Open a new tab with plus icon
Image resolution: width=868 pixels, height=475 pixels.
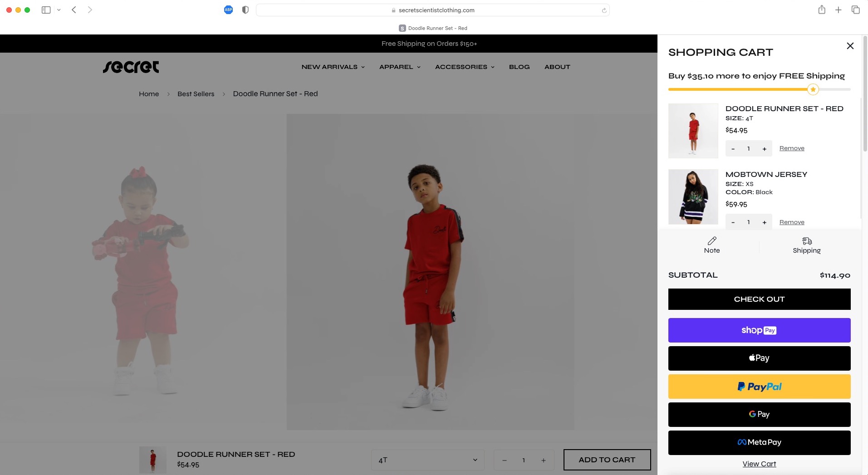click(838, 10)
